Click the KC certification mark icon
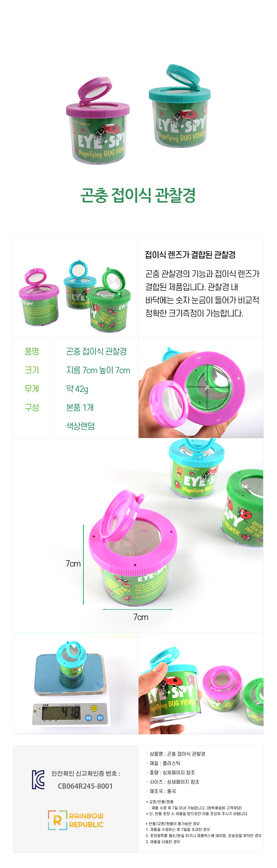 click(38, 779)
